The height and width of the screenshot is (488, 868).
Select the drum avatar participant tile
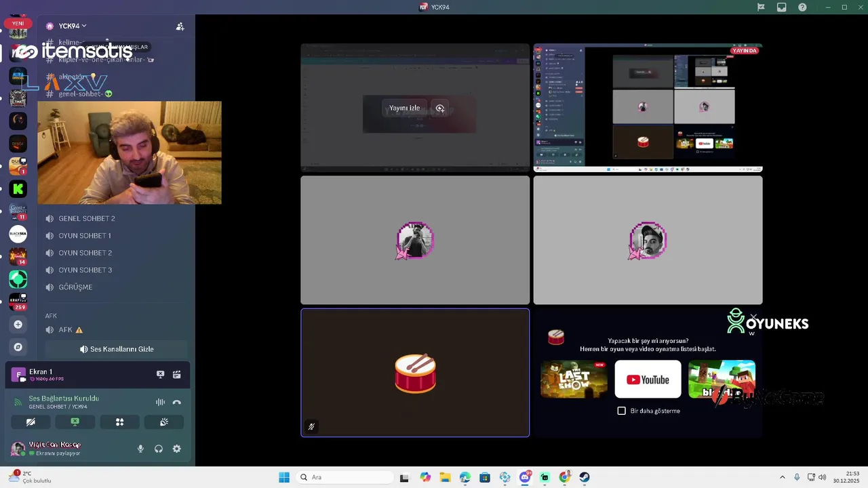[415, 373]
